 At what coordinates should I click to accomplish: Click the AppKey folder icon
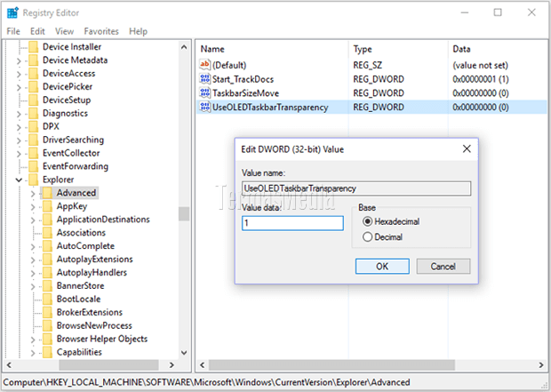47,206
